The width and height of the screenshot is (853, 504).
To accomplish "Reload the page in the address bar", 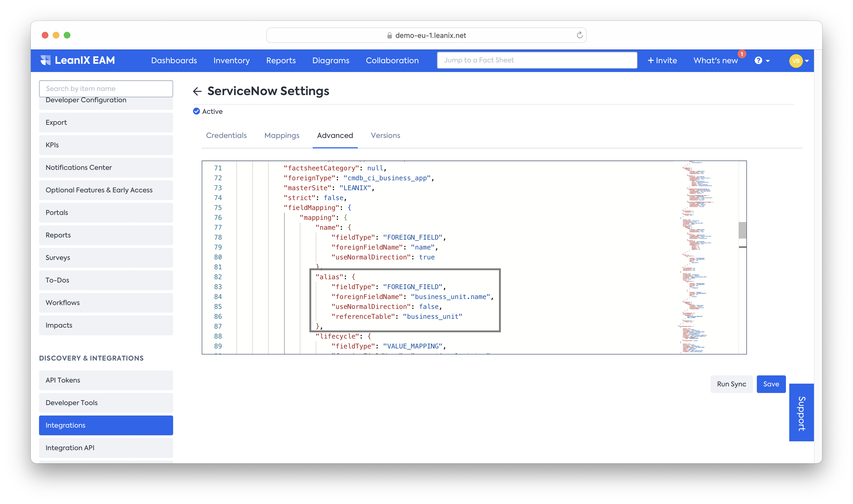I will point(580,35).
